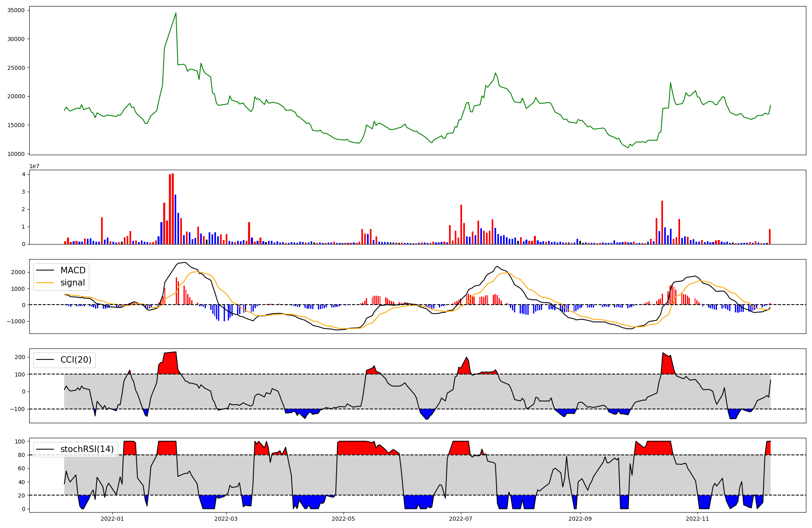Click the 1e7 volume scale label
This screenshot has width=812, height=528.
(x=34, y=166)
